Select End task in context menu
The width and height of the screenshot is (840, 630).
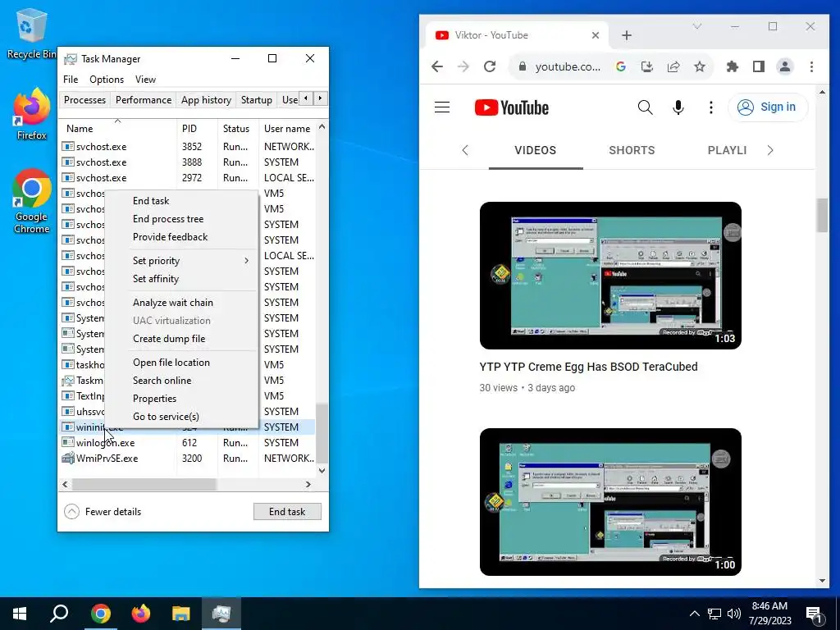click(x=151, y=201)
